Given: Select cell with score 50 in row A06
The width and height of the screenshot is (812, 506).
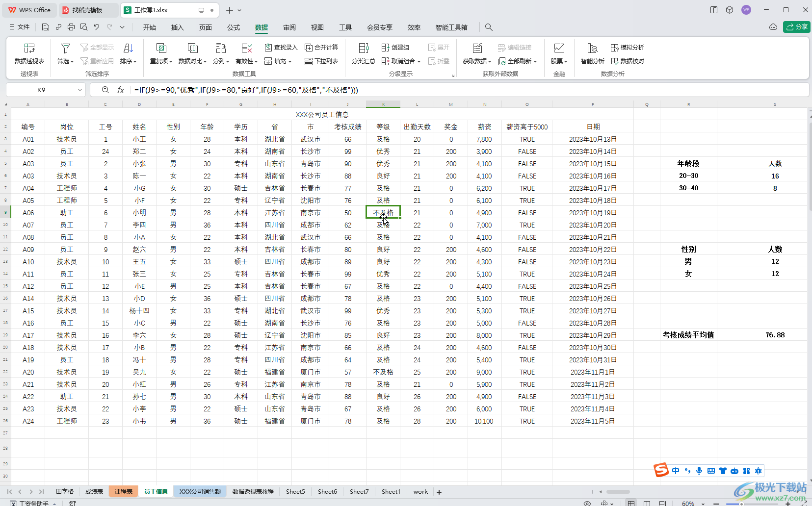Looking at the screenshot, I should point(348,213).
